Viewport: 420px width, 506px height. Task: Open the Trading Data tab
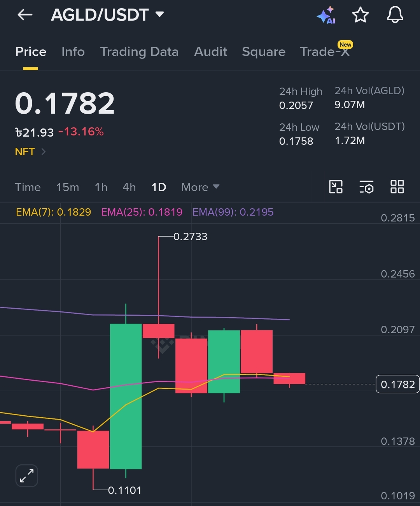(x=139, y=52)
